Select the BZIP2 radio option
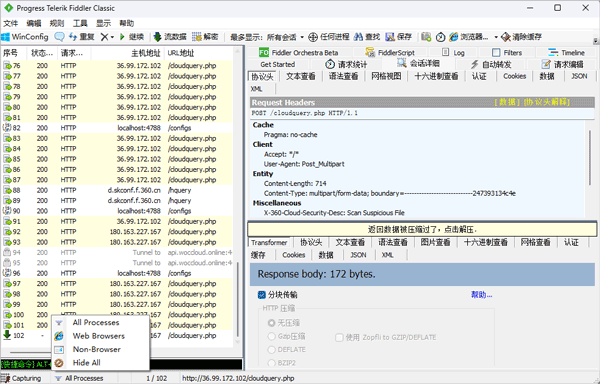The image size is (600, 384). [x=272, y=363]
